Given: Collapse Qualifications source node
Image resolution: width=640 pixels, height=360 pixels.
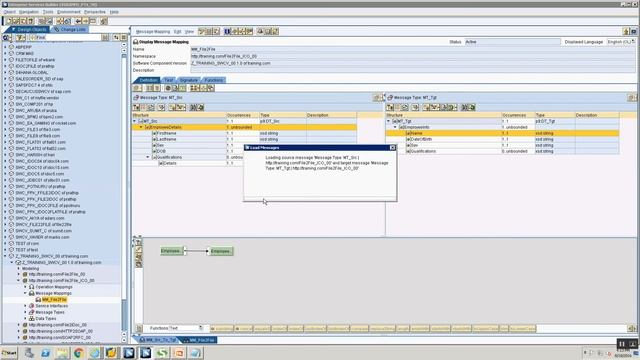Looking at the screenshot, I should click(x=148, y=157).
